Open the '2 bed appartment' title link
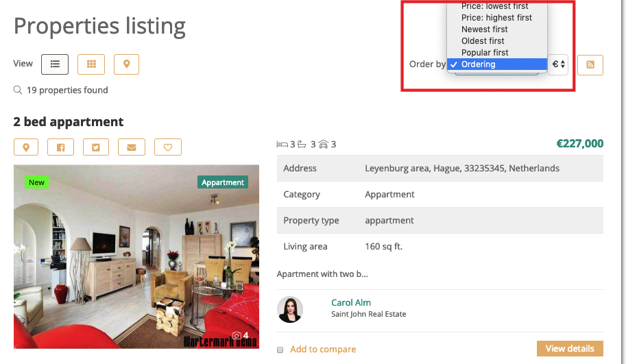This screenshot has height=364, width=626. 69,122
